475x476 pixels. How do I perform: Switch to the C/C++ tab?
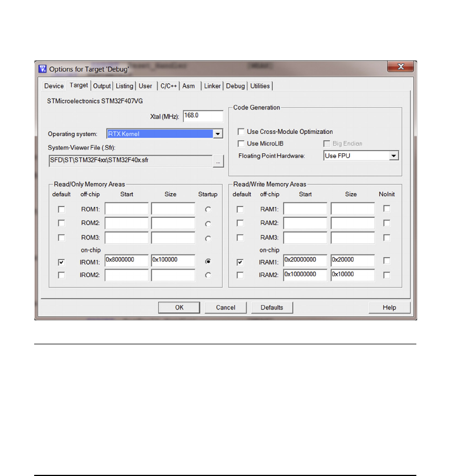(169, 86)
